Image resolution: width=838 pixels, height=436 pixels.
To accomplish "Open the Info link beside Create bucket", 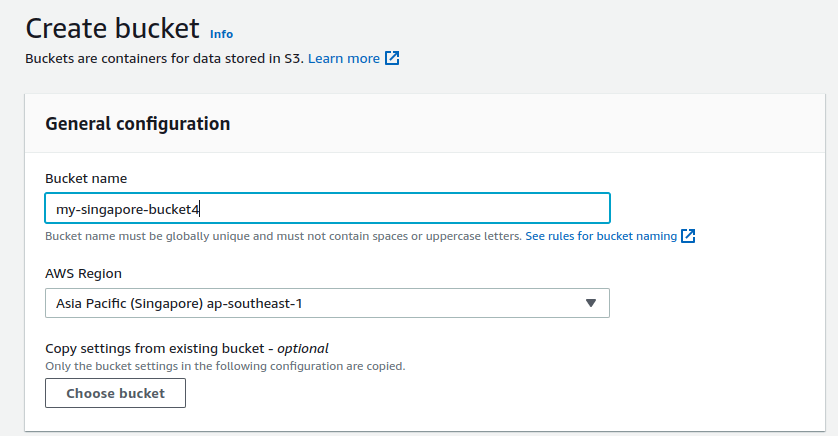I will [x=221, y=34].
